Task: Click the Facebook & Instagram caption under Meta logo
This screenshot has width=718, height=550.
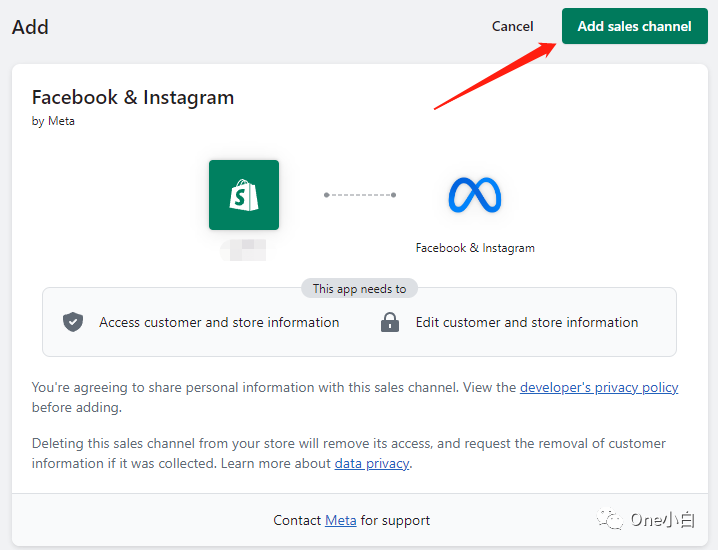Action: (x=475, y=248)
